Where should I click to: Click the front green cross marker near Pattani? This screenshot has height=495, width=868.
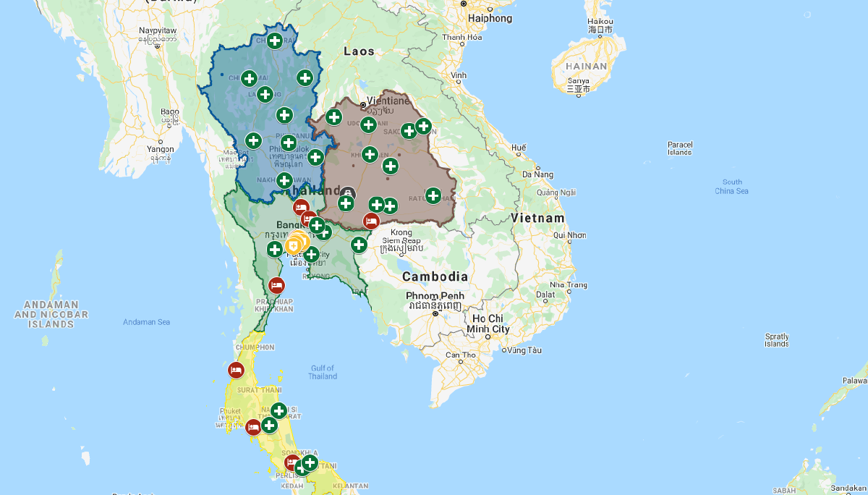310,462
